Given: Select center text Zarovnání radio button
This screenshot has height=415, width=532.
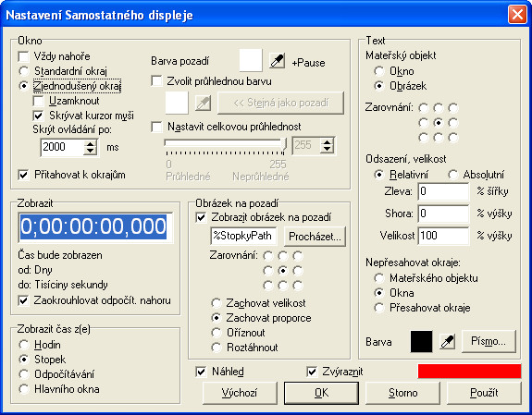Looking at the screenshot, I should (x=438, y=123).
